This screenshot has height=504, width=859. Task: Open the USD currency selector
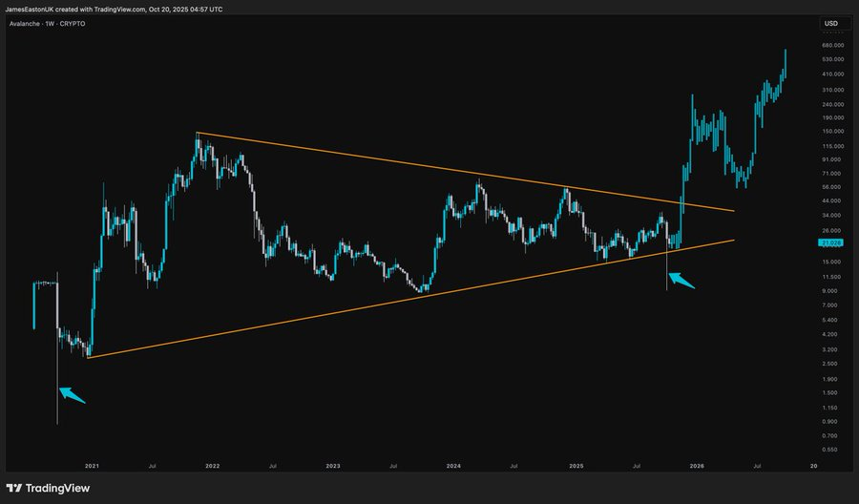pos(831,23)
